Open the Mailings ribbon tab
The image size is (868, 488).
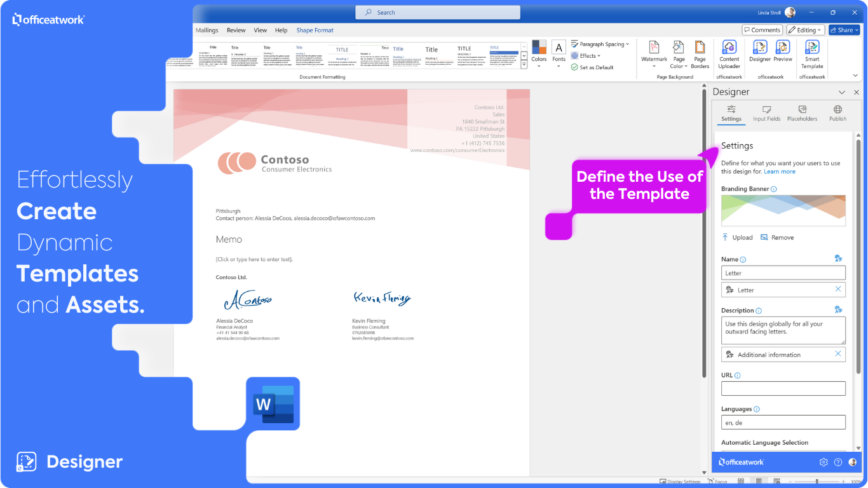(207, 30)
